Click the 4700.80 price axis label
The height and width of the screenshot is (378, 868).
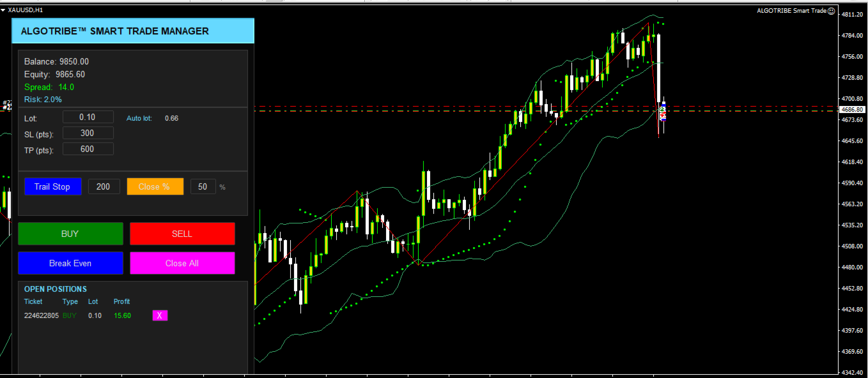click(x=853, y=98)
